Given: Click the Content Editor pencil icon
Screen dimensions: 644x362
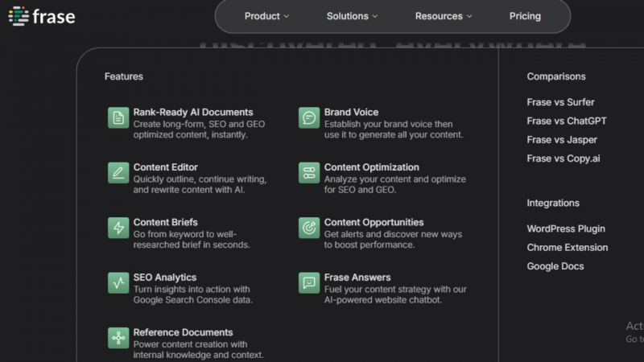Looking at the screenshot, I should 118,173.
